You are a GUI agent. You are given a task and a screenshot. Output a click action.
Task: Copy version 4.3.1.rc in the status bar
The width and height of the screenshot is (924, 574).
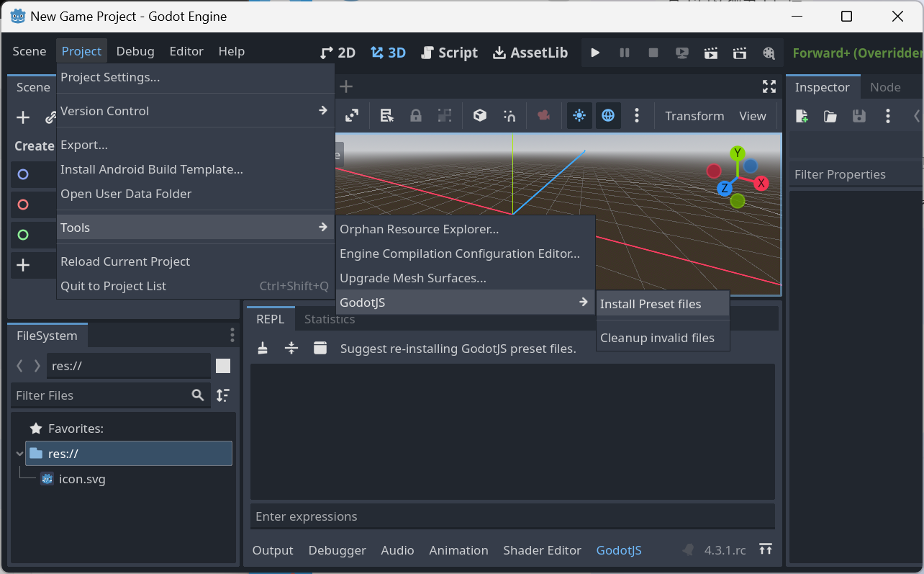pyautogui.click(x=725, y=550)
